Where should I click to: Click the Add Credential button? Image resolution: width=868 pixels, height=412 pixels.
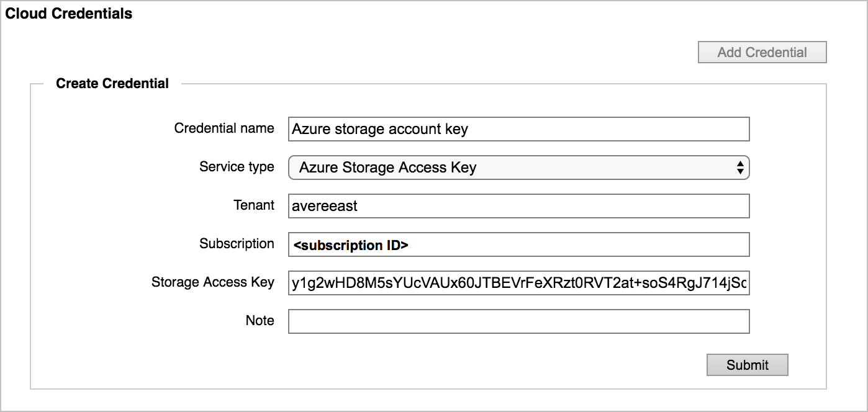pos(762,53)
